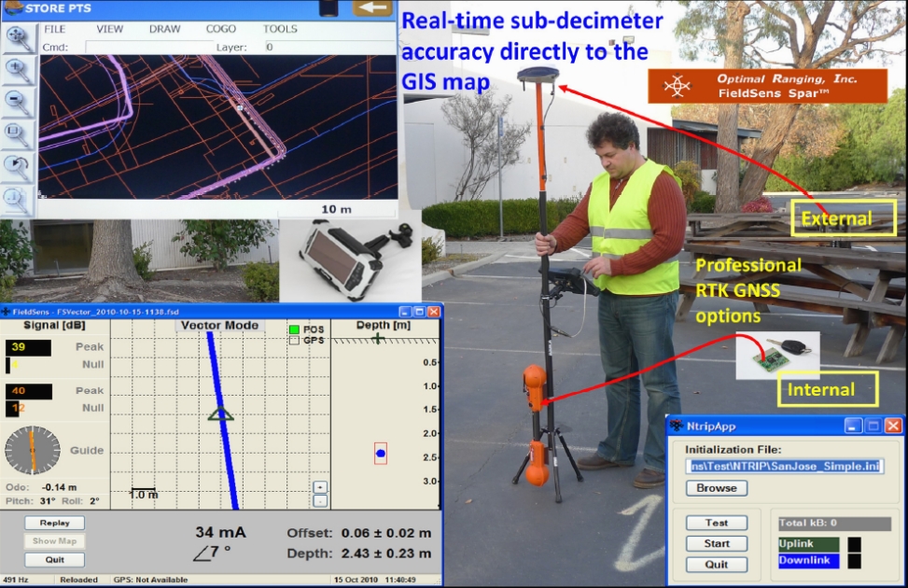Click the Browse button in NtripApp
This screenshot has height=588, width=908.
tap(717, 488)
